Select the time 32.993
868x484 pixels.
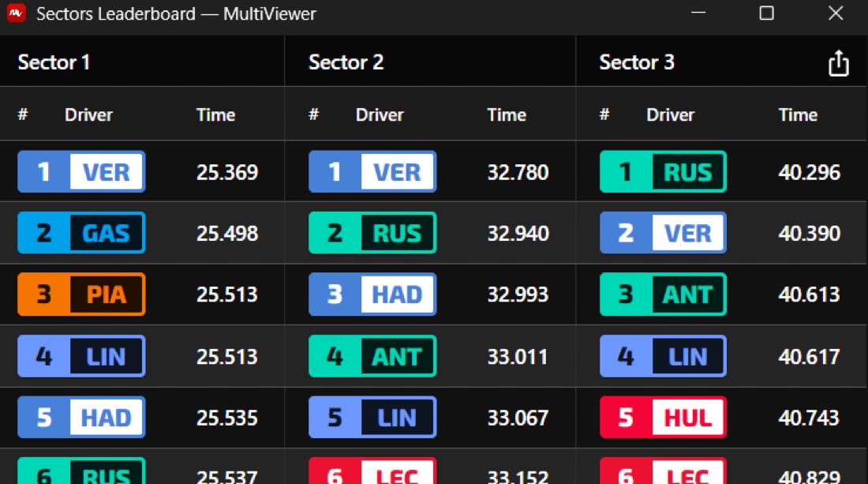pyautogui.click(x=518, y=294)
